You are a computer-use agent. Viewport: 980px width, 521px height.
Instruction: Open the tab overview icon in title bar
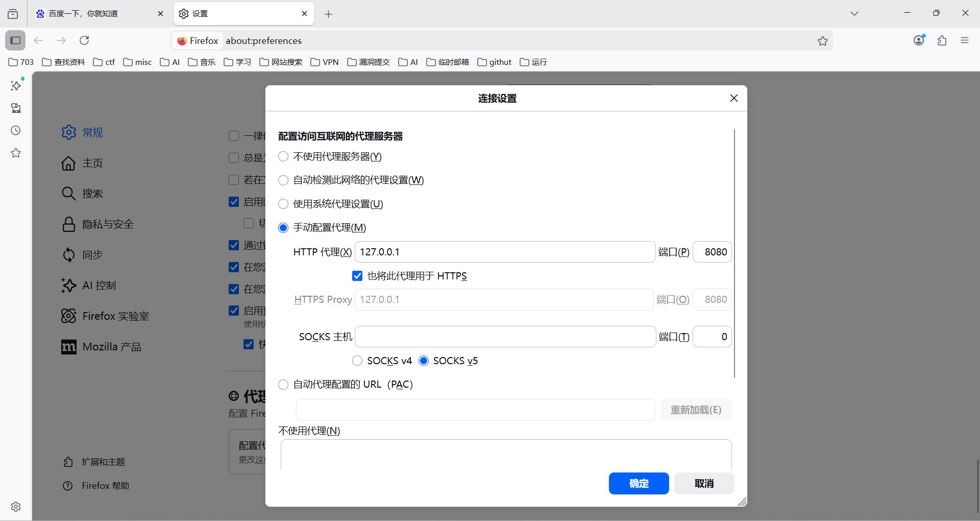pos(13,14)
